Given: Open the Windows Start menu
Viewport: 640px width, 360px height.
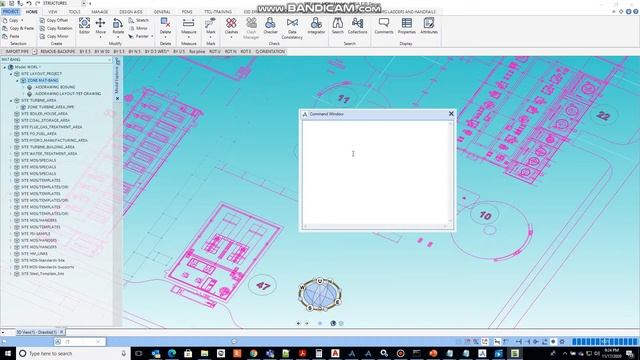Looking at the screenshot, I should click(x=8, y=353).
